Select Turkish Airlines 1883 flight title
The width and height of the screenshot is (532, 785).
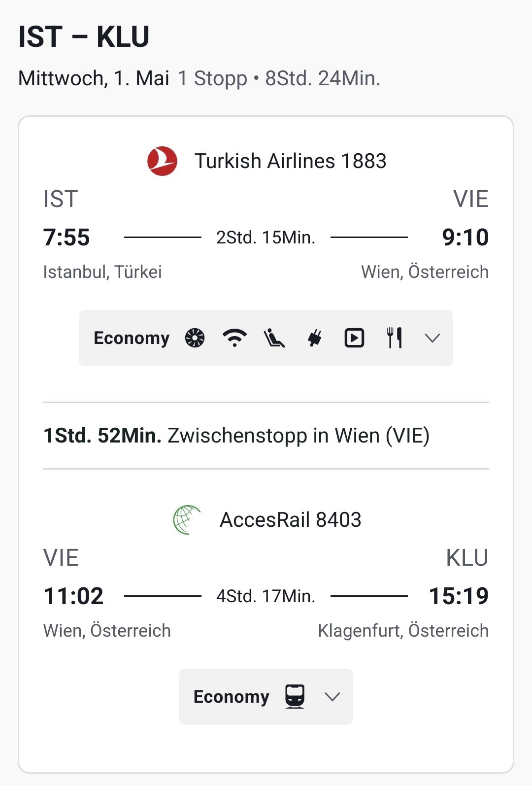(x=290, y=161)
